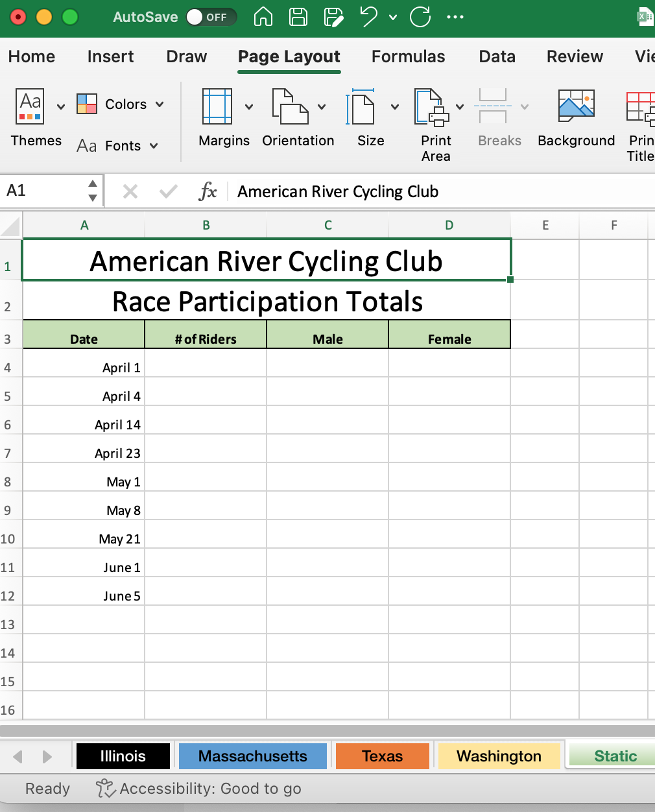Undo the last action

pos(368,17)
